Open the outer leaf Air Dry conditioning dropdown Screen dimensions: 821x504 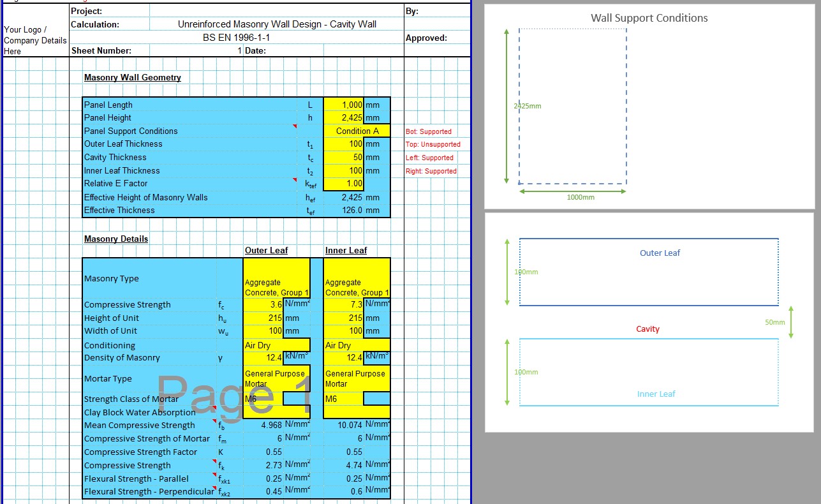276,344
